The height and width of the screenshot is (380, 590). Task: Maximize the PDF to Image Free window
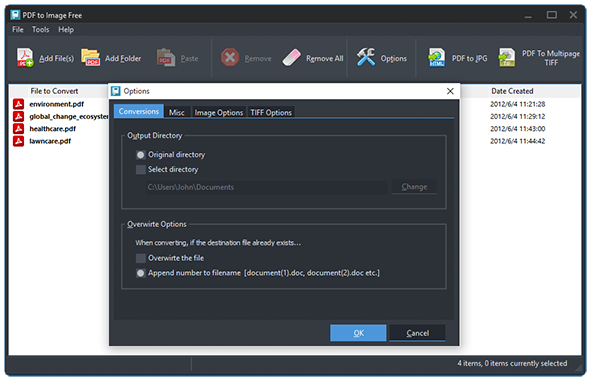(552, 15)
